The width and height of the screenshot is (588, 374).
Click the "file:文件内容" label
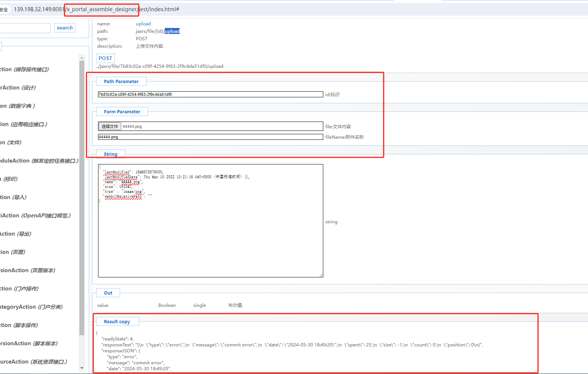(338, 127)
